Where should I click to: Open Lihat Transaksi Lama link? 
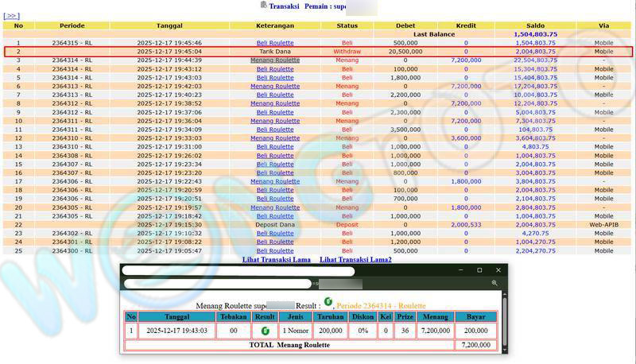(x=276, y=260)
